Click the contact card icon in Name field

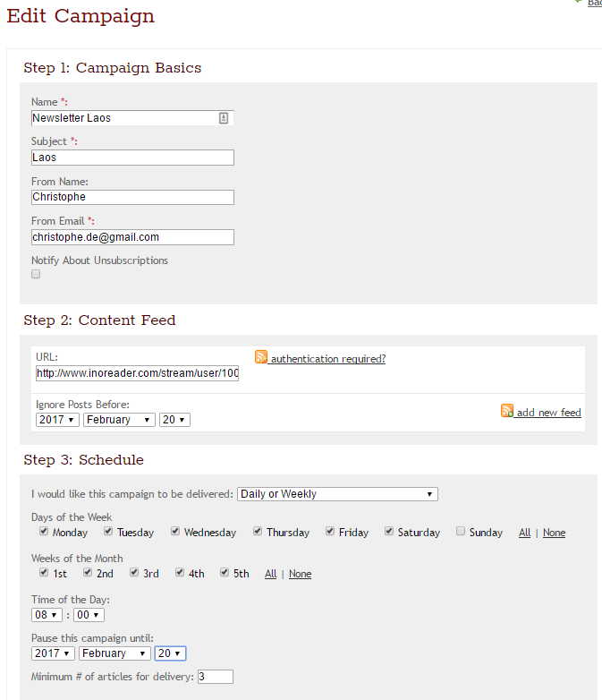click(x=224, y=118)
